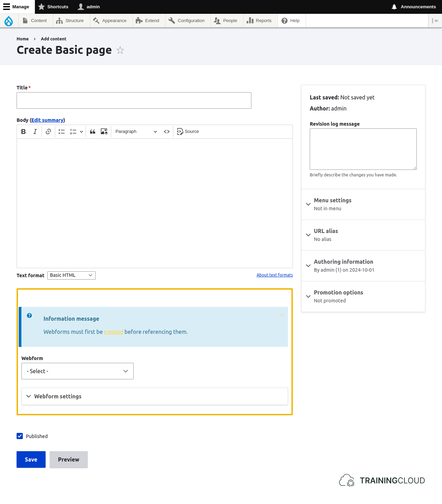Viewport: 442px width, 504px height.
Task: Click the Save button
Action: [x=31, y=459]
